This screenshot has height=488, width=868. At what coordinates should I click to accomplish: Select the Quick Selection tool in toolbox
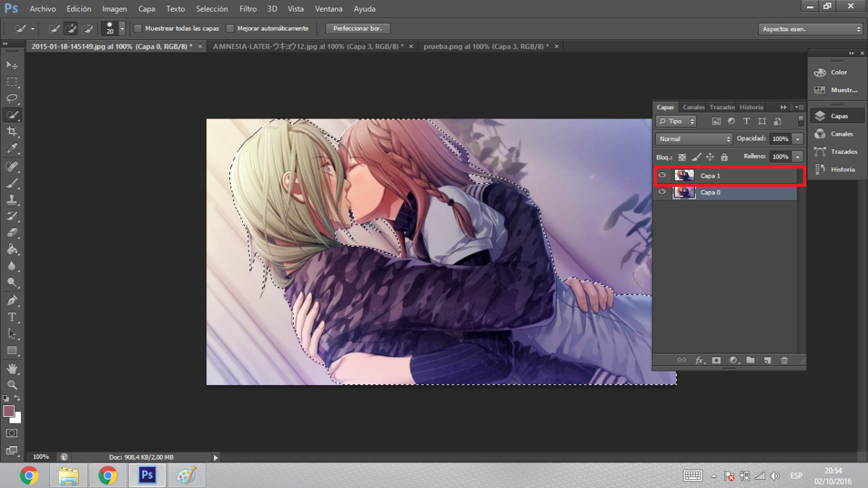[x=12, y=115]
